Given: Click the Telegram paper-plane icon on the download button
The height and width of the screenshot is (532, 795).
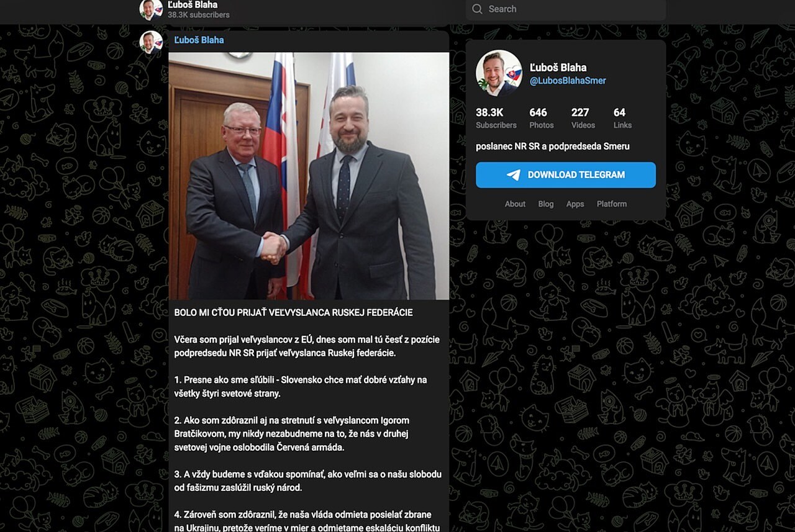Looking at the screenshot, I should [514, 175].
